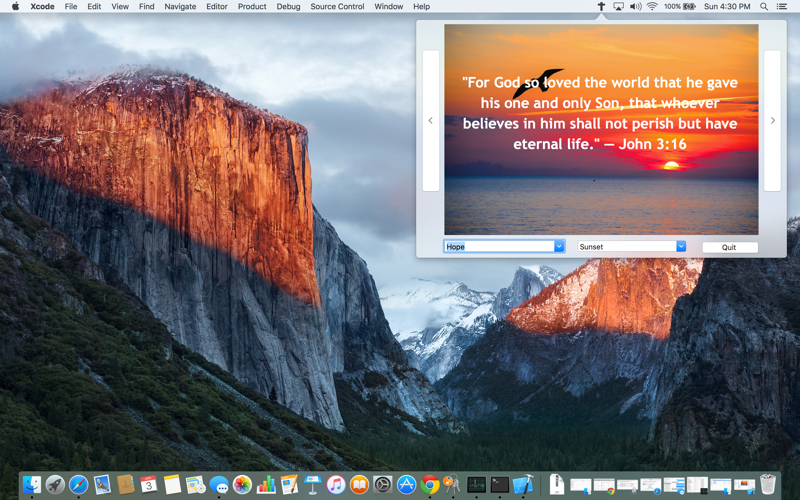Click the volume icon in menu bar

click(x=635, y=7)
